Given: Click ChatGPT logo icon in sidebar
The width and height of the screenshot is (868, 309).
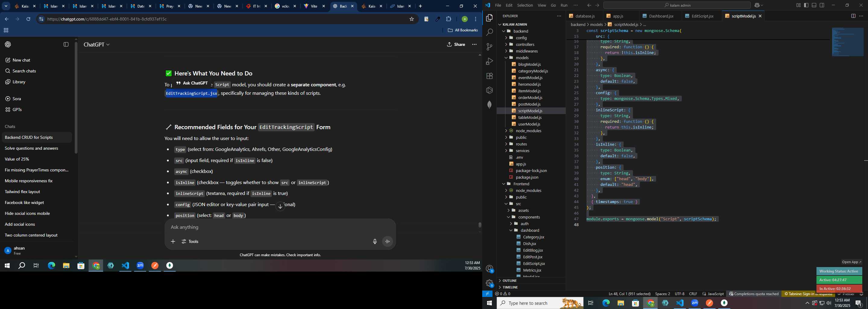Looking at the screenshot, I should click(x=8, y=45).
